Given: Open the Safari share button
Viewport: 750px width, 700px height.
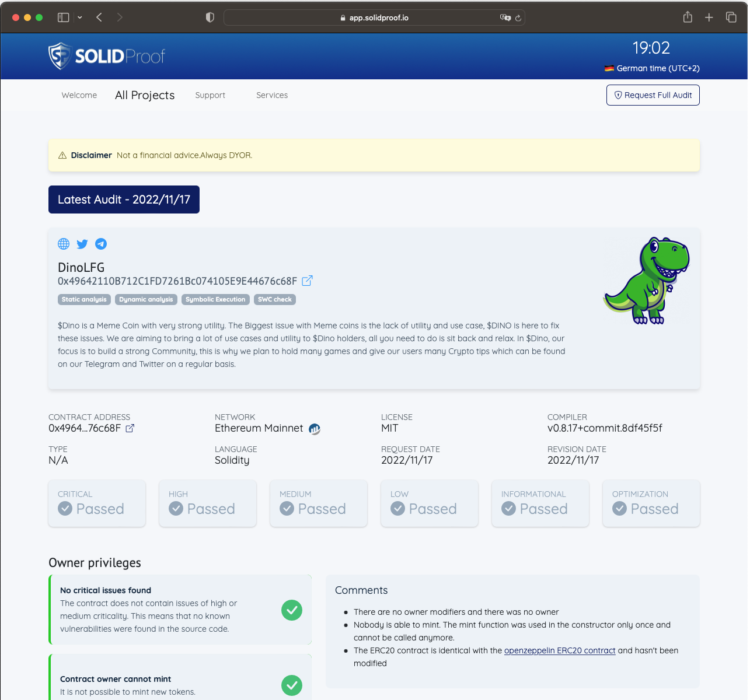Looking at the screenshot, I should tap(688, 17).
